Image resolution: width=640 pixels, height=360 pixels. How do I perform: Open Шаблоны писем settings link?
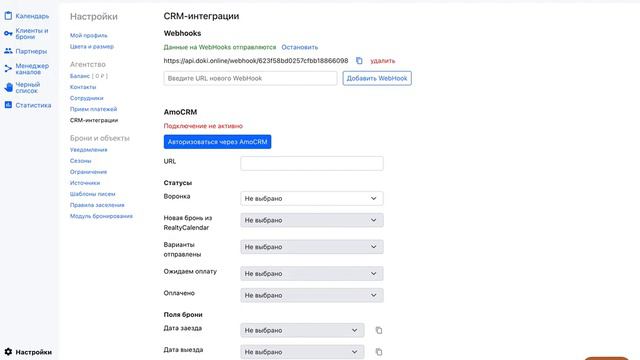click(93, 194)
